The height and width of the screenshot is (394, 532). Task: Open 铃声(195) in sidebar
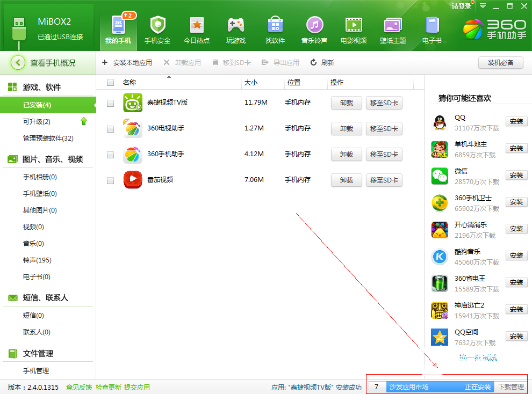(x=37, y=260)
